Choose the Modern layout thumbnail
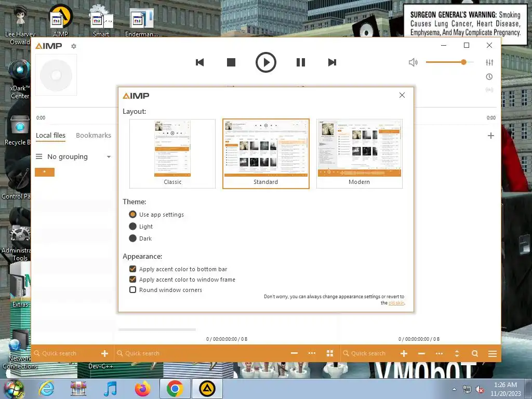The width and height of the screenshot is (532, 399). (360, 153)
